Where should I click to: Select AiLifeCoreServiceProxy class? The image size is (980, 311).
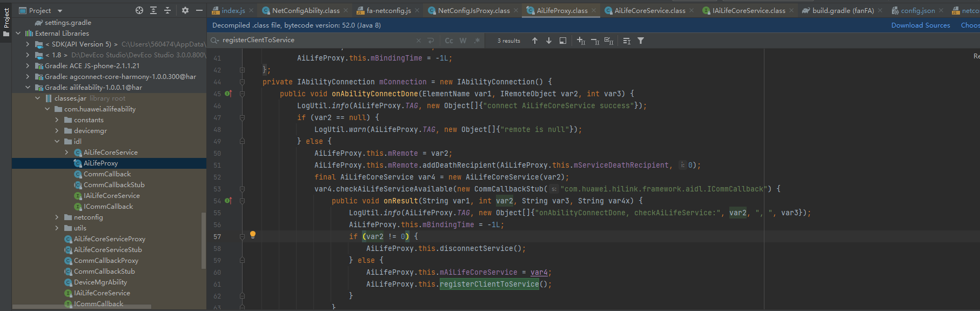(x=109, y=239)
